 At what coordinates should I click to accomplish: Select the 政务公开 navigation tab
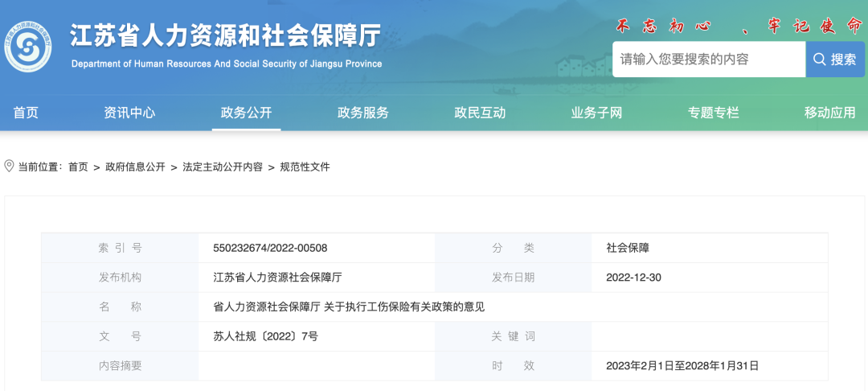tap(247, 113)
